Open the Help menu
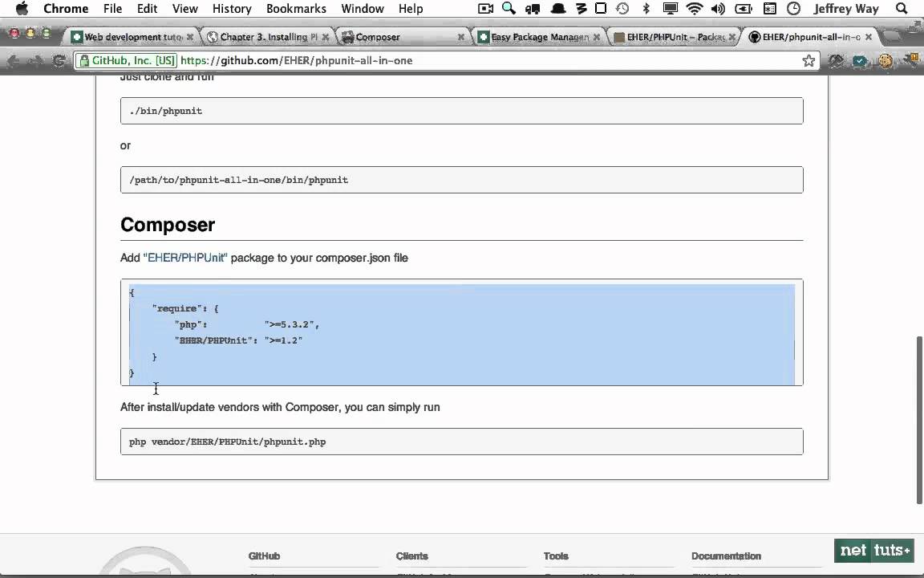This screenshot has width=924, height=578. click(x=410, y=8)
